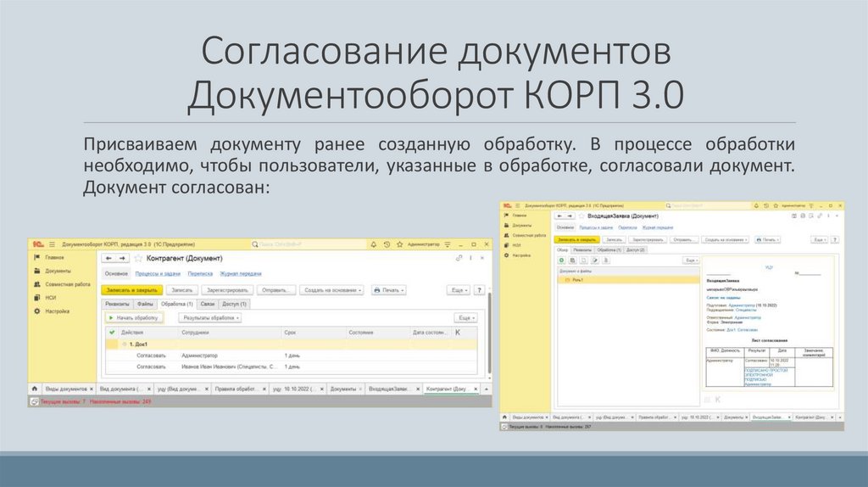Click Зарегистрировать button in Контрагент window
The height and width of the screenshot is (487, 868).
[x=227, y=290]
